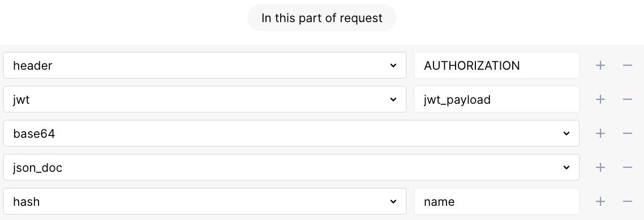Remove the header AUTHORIZATION row

(627, 65)
